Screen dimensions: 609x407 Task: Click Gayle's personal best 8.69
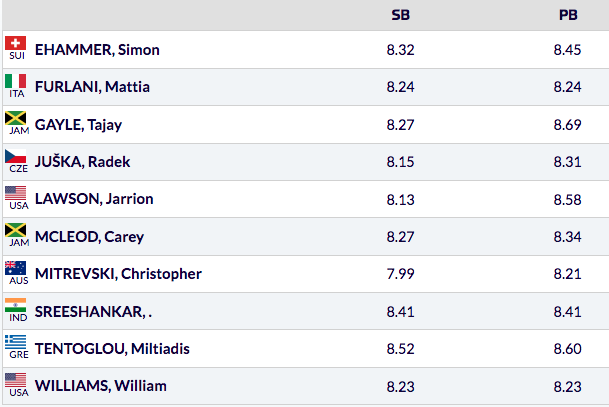pyautogui.click(x=567, y=125)
